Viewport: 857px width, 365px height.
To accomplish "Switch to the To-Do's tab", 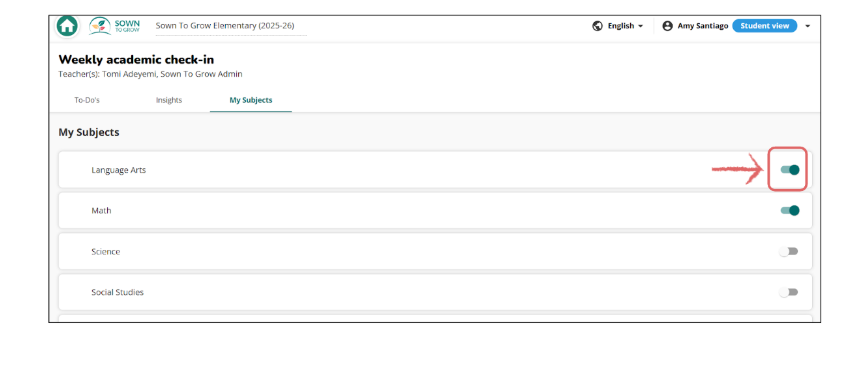I will (x=87, y=101).
